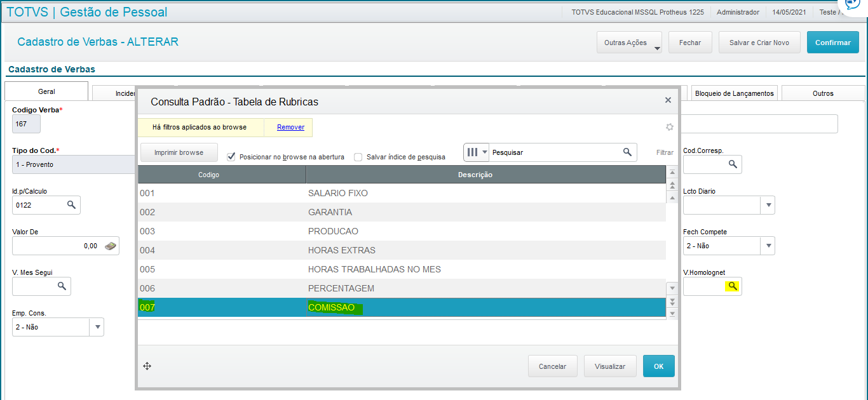Select row 004 HORAS EXTRAS

[402, 250]
